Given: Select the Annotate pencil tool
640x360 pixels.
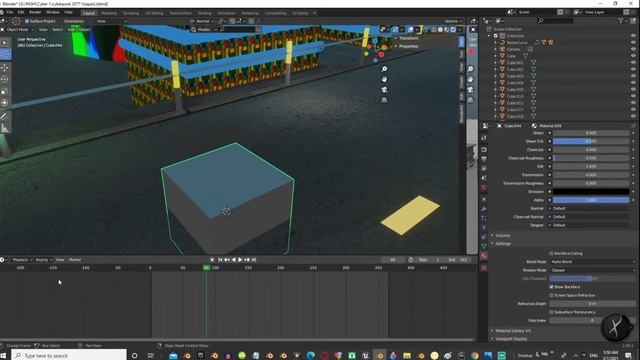Looking at the screenshot, I should coord(5,117).
